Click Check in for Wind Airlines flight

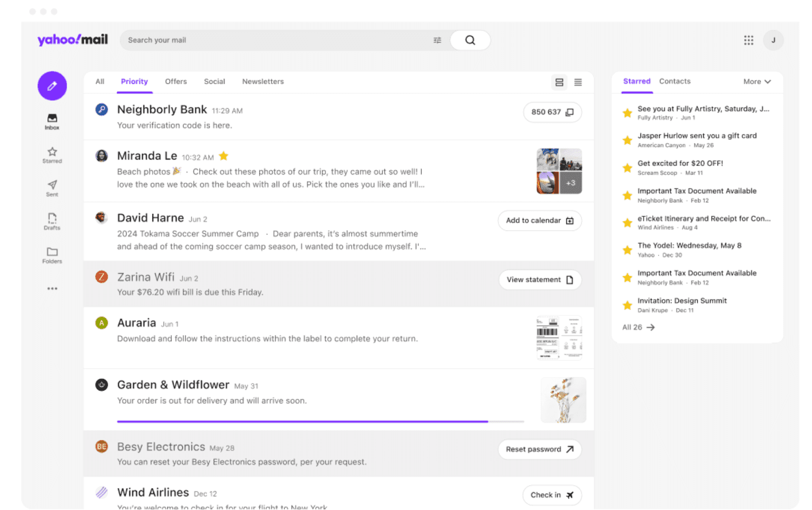[x=552, y=495]
